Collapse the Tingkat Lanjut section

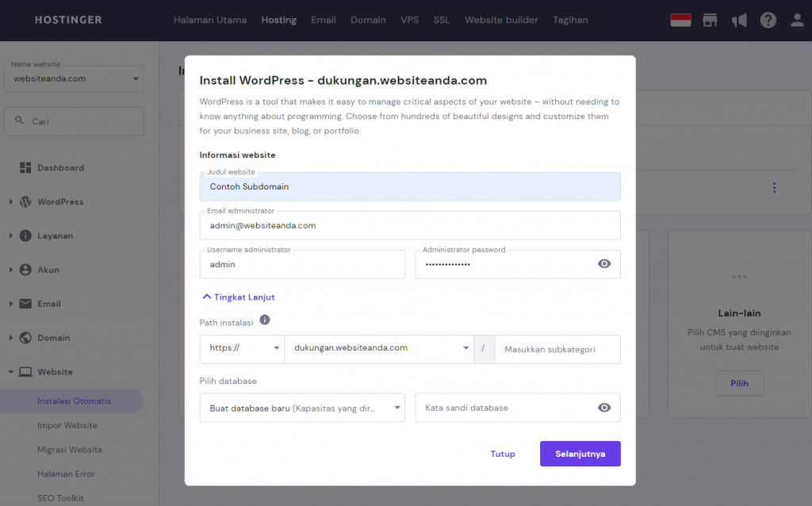239,297
